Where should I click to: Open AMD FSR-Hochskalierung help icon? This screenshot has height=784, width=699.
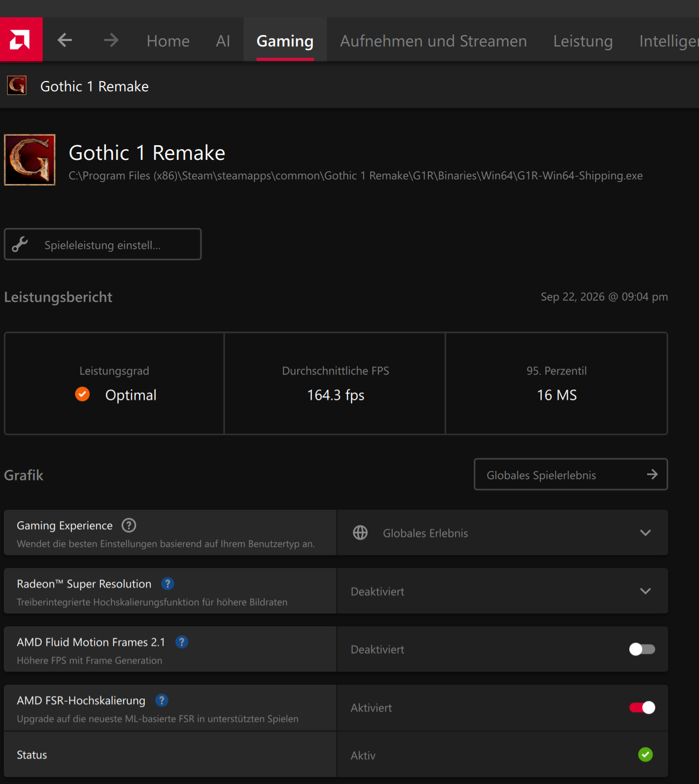(162, 700)
